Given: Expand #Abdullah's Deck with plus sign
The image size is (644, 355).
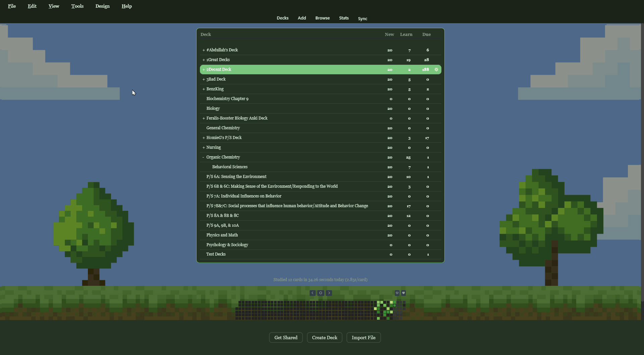Looking at the screenshot, I should pyautogui.click(x=204, y=50).
